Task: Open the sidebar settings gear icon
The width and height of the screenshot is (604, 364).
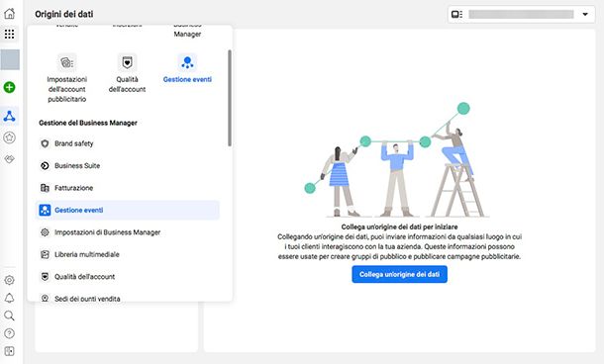Action: pos(9,280)
